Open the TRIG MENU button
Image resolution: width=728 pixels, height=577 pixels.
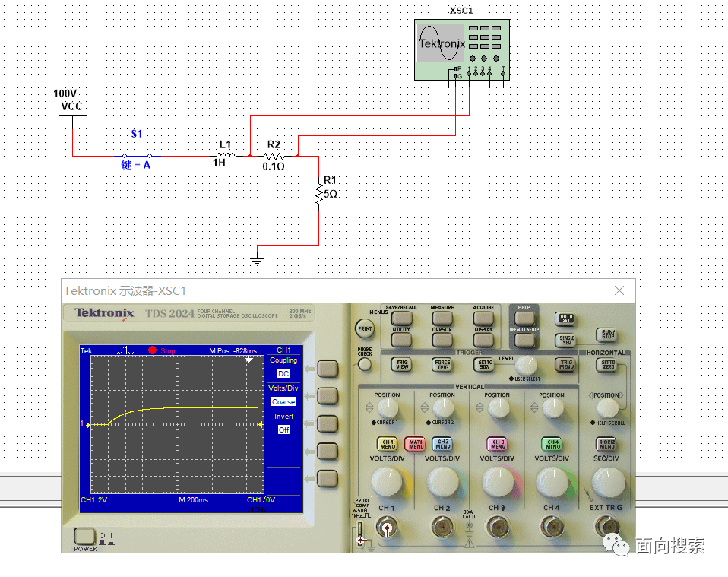pos(565,364)
